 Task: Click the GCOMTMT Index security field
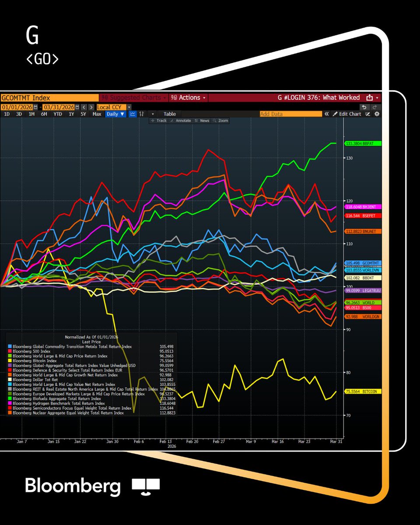coord(49,98)
